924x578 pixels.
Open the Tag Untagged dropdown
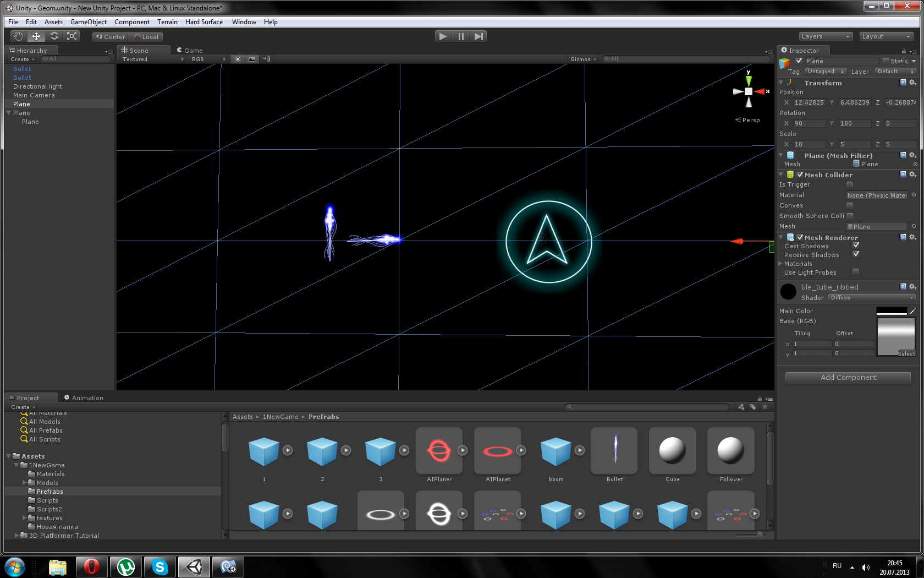coord(826,72)
